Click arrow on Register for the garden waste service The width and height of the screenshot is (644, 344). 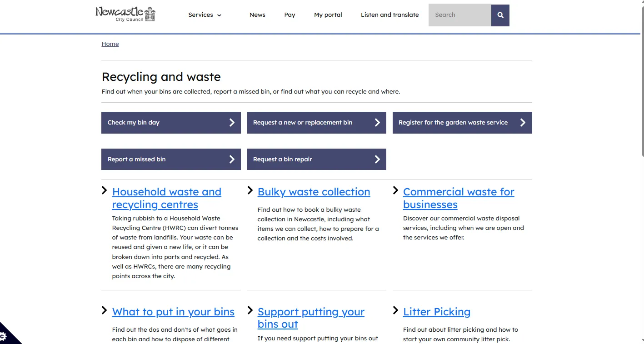pos(523,123)
